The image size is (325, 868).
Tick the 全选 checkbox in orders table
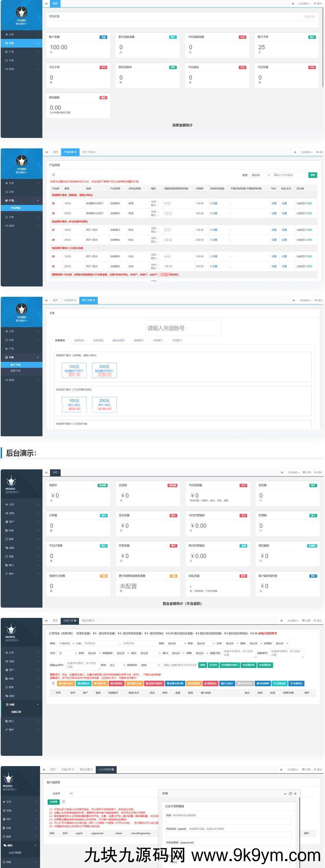[x=53, y=692]
